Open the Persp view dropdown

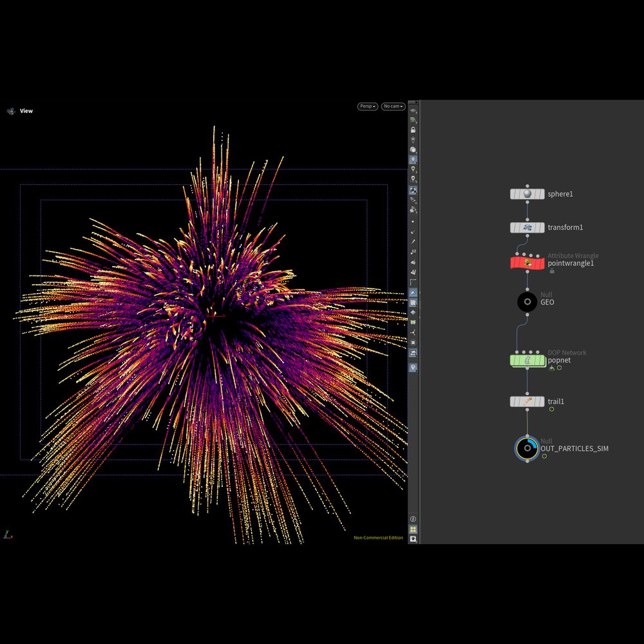(x=367, y=106)
